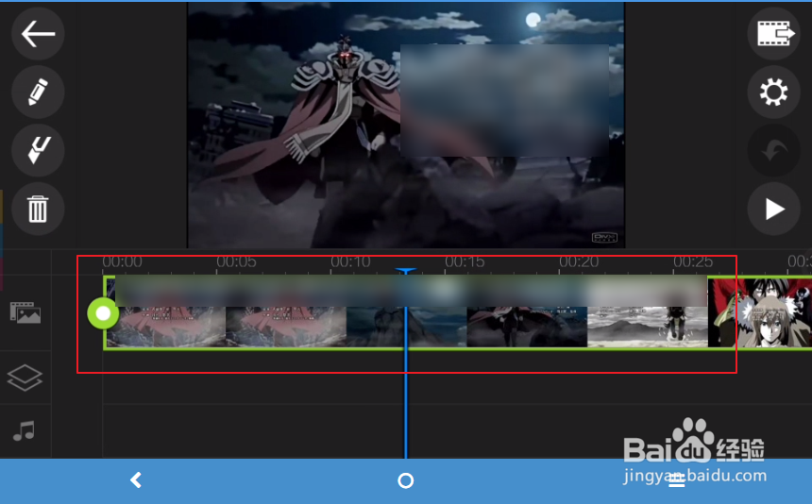
Task: Tap the video preview window
Action: click(406, 125)
